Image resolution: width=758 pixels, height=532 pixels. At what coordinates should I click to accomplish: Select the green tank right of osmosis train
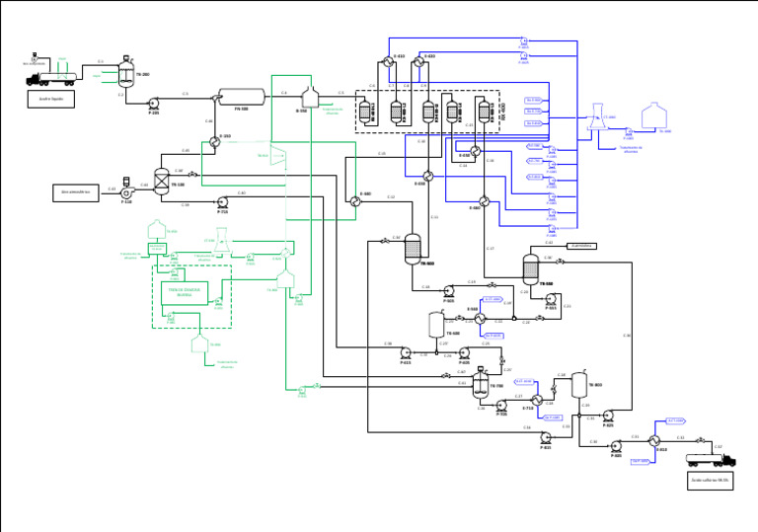point(285,279)
